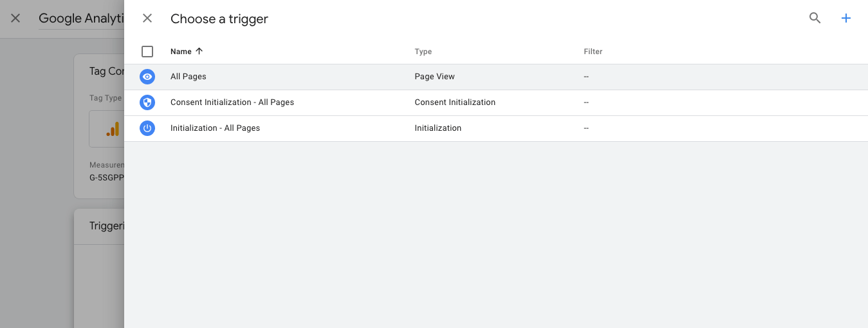Tick the select-all triggers checkbox

click(x=147, y=52)
